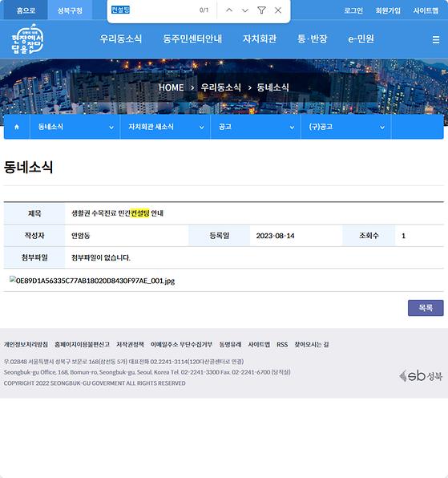This screenshot has height=478, width=448.
Task: Open 통·반장 main menu
Action: (313, 39)
